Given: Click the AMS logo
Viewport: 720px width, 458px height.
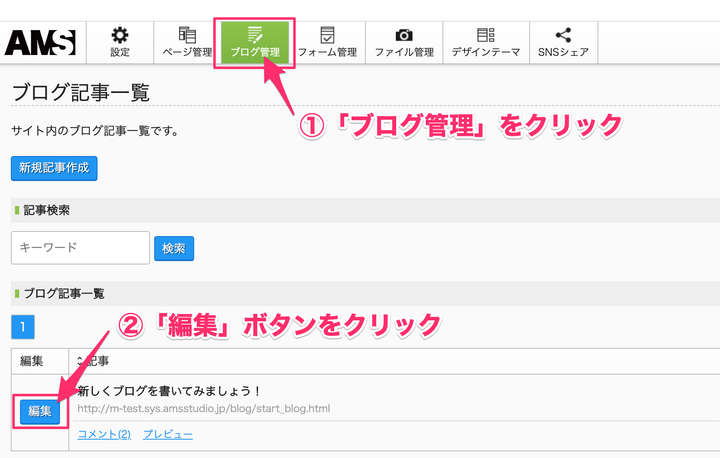Looking at the screenshot, I should pyautogui.click(x=40, y=43).
